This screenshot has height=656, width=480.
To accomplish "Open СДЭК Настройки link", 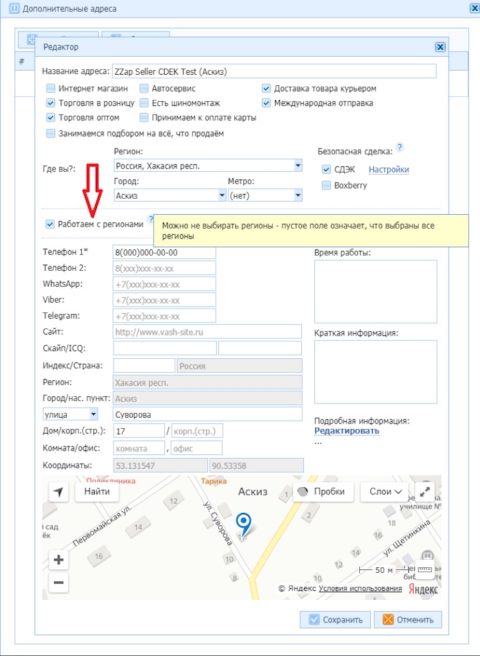I will [x=389, y=170].
